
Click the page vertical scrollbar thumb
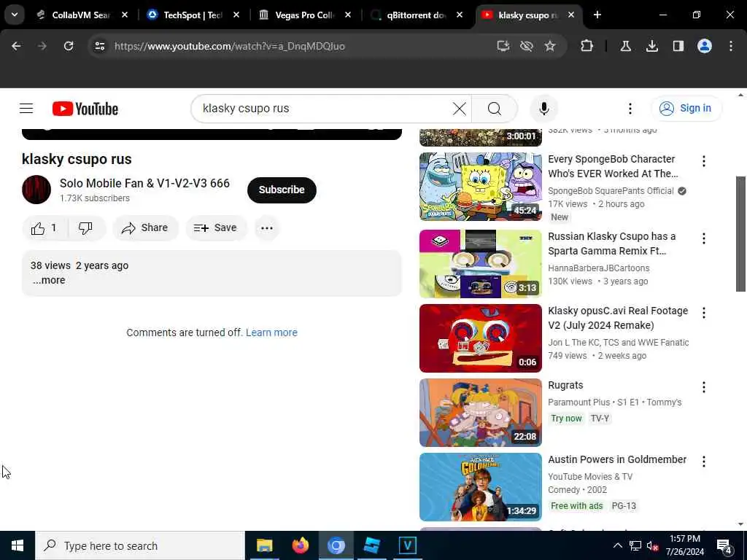740,233
